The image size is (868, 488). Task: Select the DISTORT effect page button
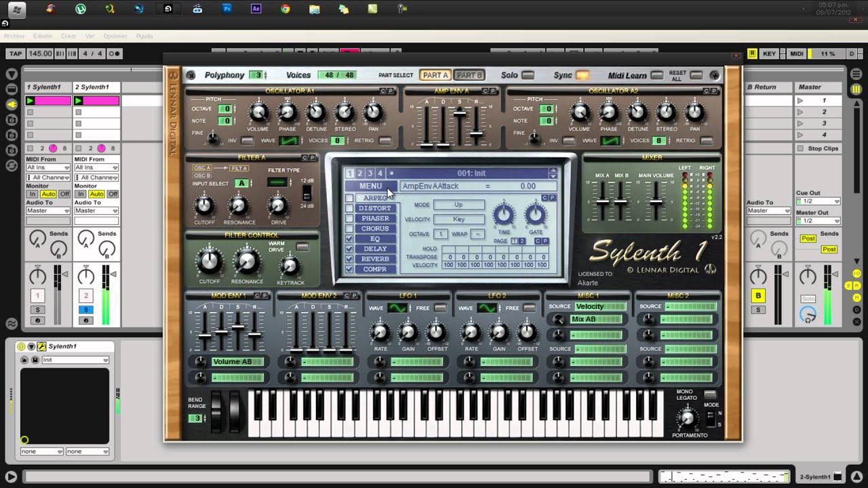[x=375, y=208]
